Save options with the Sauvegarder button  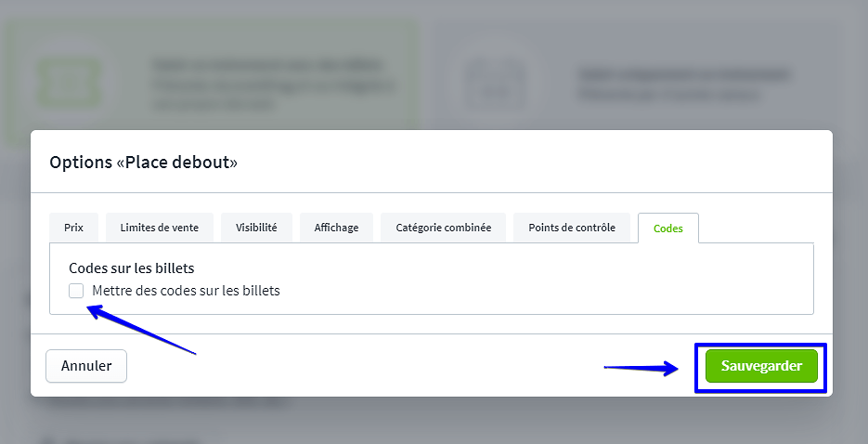coord(761,366)
